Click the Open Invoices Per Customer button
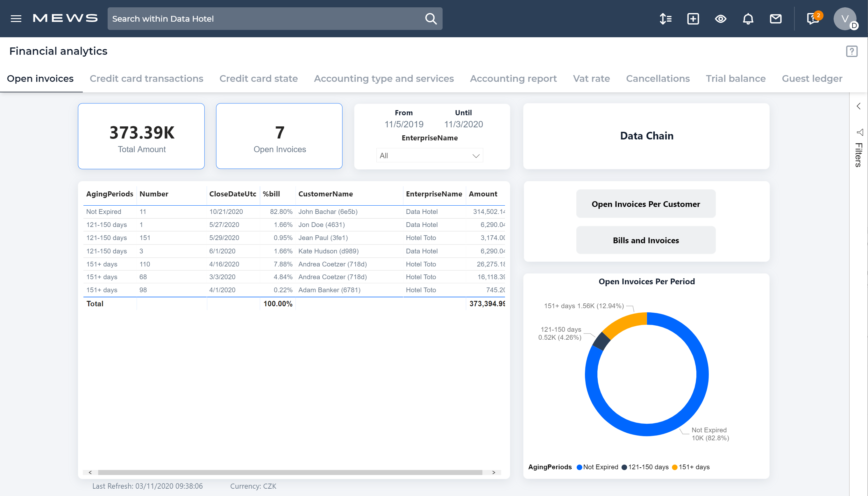The height and width of the screenshot is (496, 868). coord(645,204)
